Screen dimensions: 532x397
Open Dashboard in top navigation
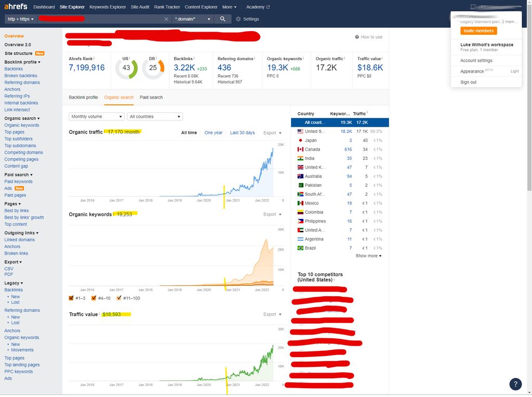pyautogui.click(x=44, y=7)
